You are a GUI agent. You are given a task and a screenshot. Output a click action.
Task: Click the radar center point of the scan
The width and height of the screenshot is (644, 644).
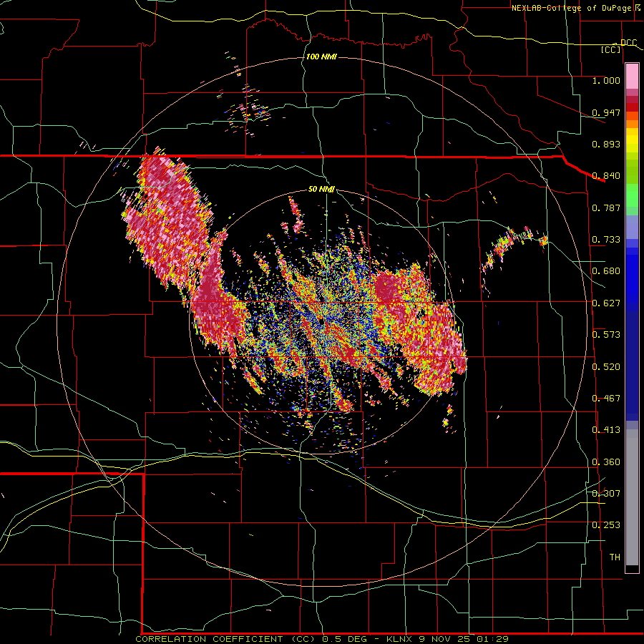(x=323, y=323)
